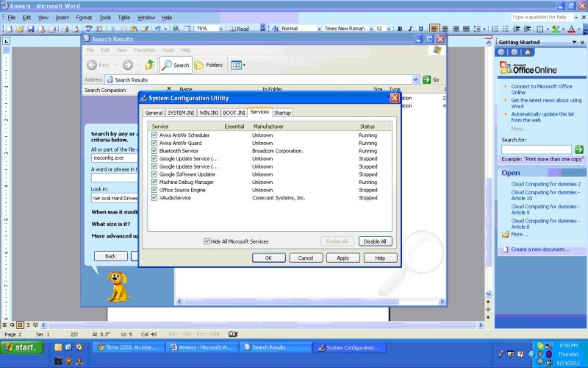Click the Office Online Search for field
This screenshot has height=368, width=588.
click(536, 149)
